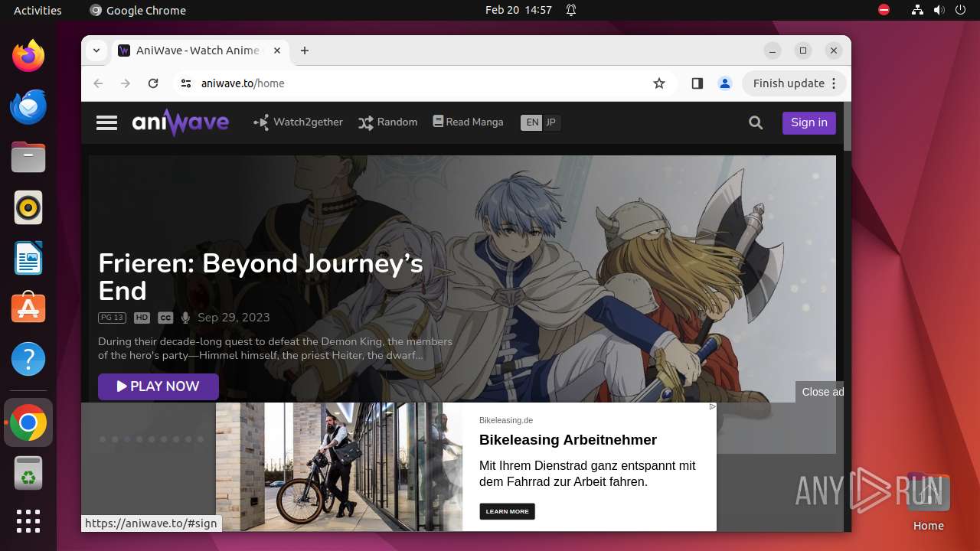Open the site search magnifier
980x551 pixels.
click(756, 122)
